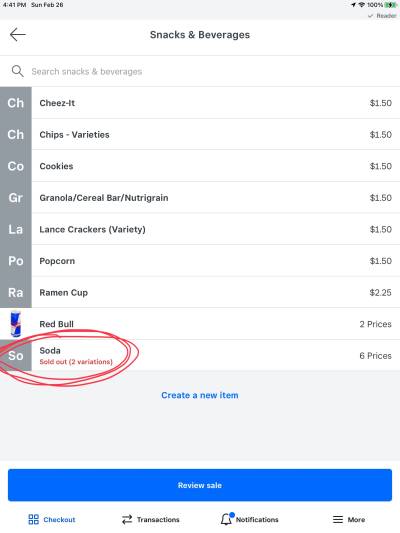Screen dimensions: 400x533
Task: Open the Checkout tab
Action: click(x=51, y=519)
